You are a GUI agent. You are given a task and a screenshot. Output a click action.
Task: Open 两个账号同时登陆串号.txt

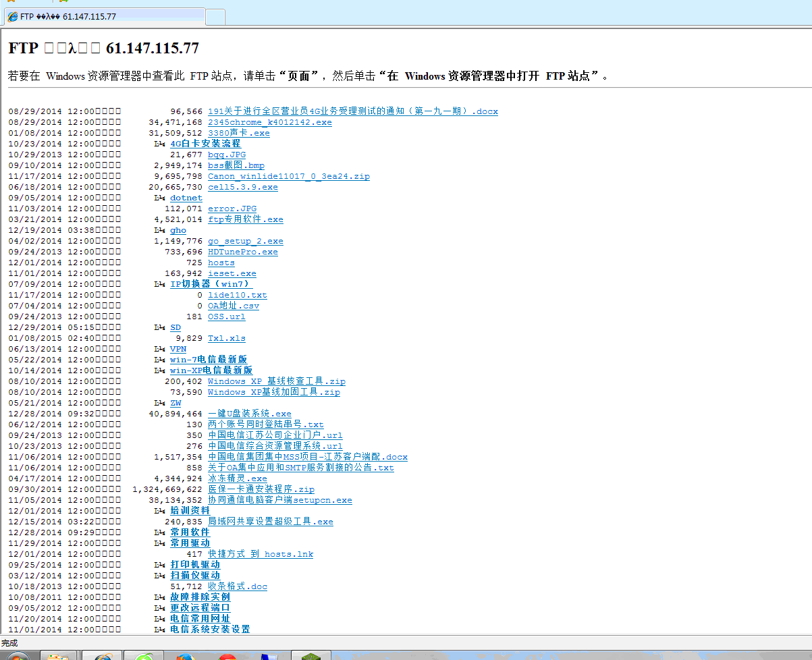[266, 424]
